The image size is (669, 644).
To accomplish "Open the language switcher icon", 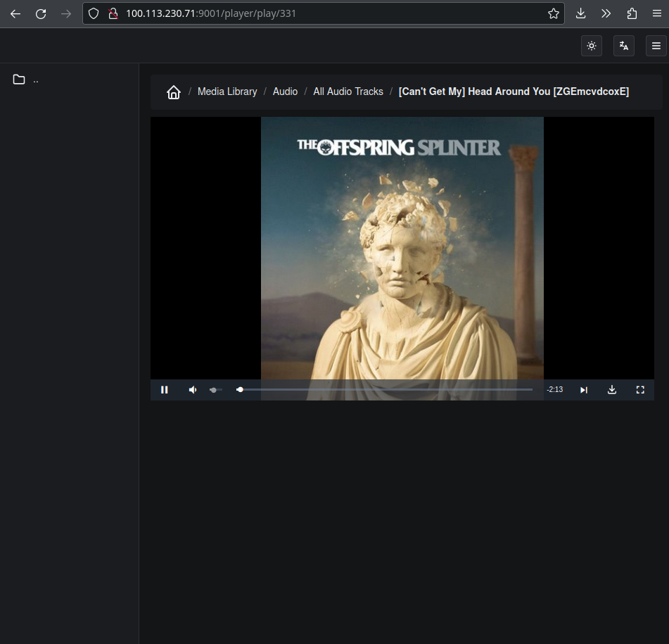I will [623, 45].
